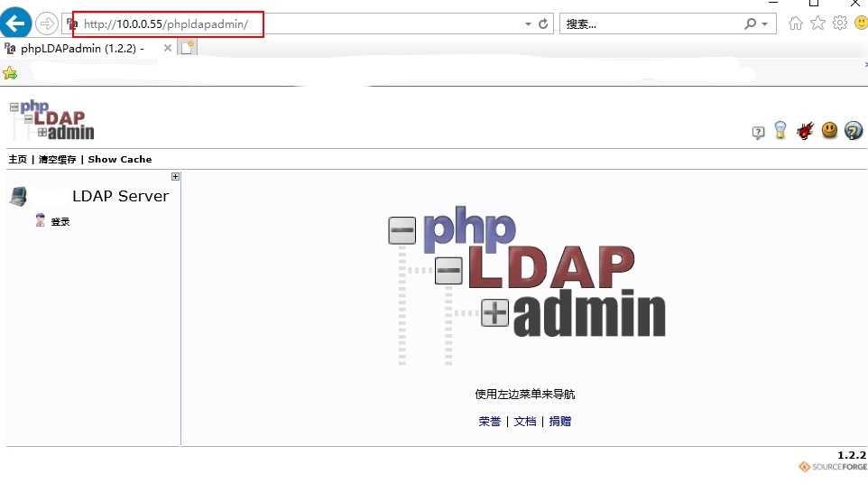
Task: Click the LDAP Server computer icon
Action: (x=18, y=196)
